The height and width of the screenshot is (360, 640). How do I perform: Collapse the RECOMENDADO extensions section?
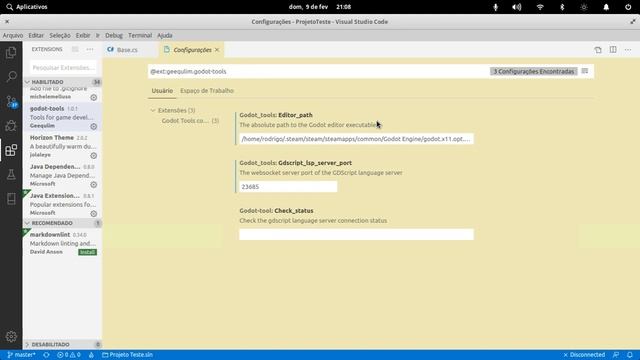click(x=62, y=223)
